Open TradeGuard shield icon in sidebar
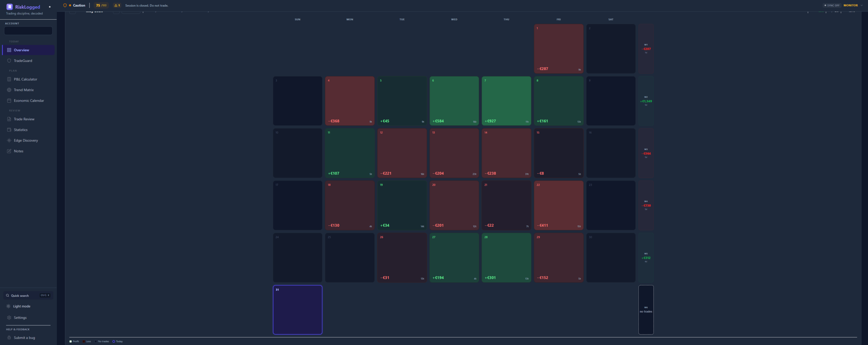868x345 pixels. pos(9,61)
